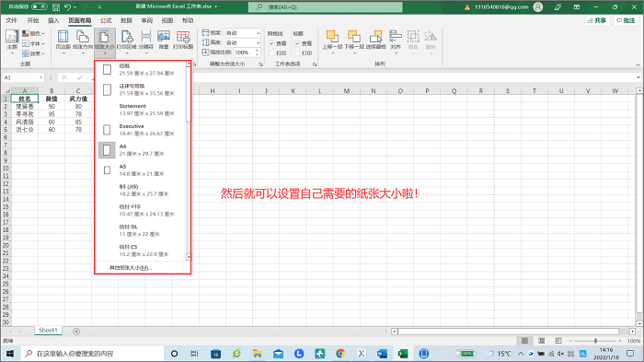The image size is (644, 362).
Task: Open the Margins (页边距) tool
Action: [63, 41]
